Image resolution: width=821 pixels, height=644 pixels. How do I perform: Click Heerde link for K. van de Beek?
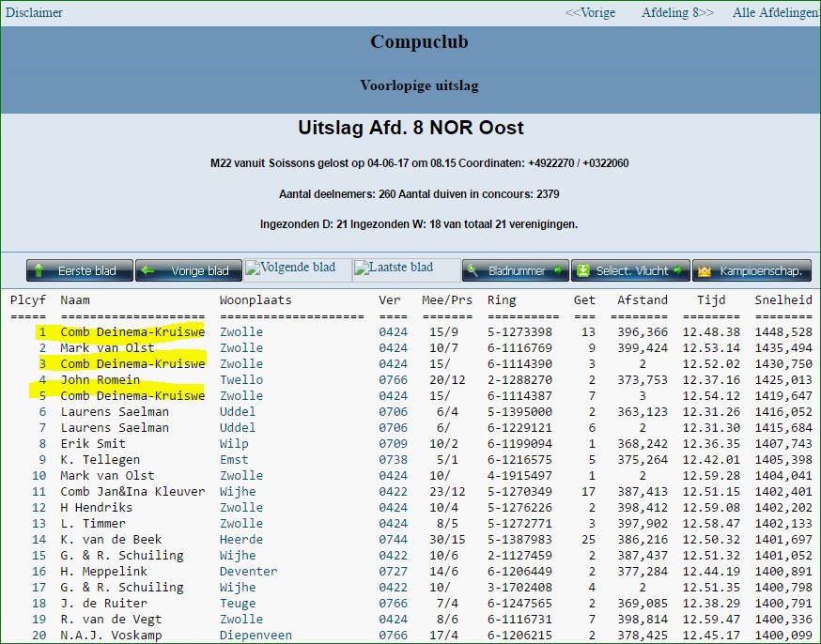click(241, 540)
